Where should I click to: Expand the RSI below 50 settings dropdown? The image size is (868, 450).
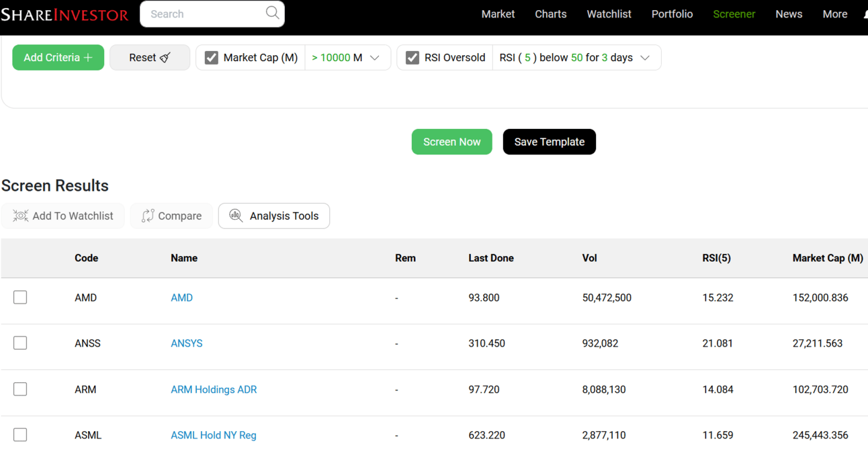(x=645, y=58)
